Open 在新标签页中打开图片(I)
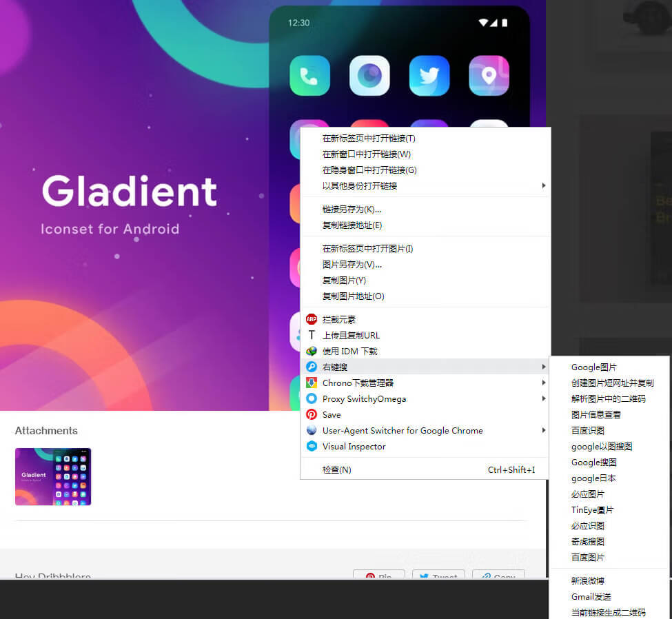Screen dimensions: 672x619 tap(425, 249)
